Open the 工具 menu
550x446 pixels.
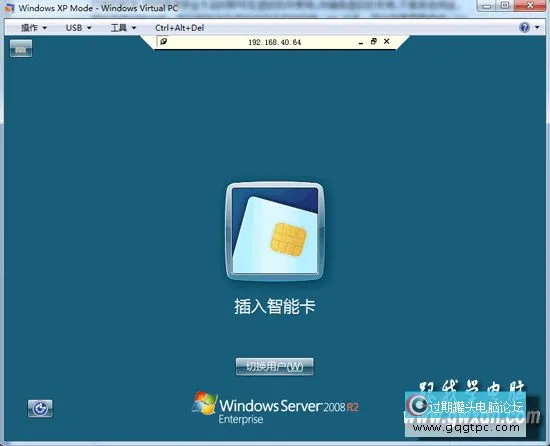123,28
